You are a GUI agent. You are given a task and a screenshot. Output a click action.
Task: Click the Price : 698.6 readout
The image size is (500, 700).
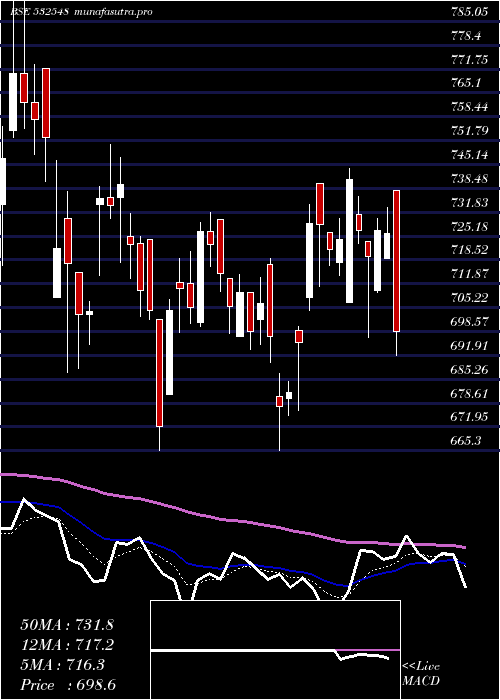click(x=68, y=685)
